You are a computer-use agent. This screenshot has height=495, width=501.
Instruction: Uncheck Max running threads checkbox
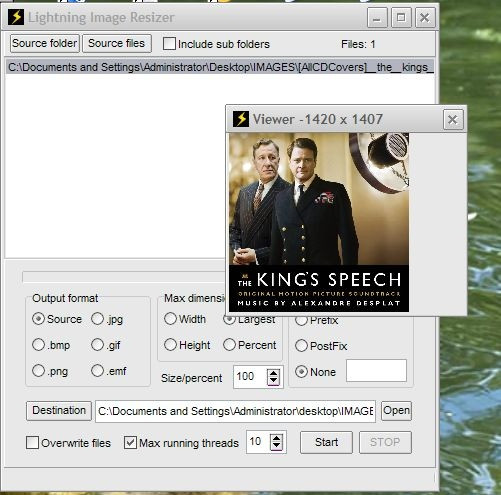(x=130, y=443)
